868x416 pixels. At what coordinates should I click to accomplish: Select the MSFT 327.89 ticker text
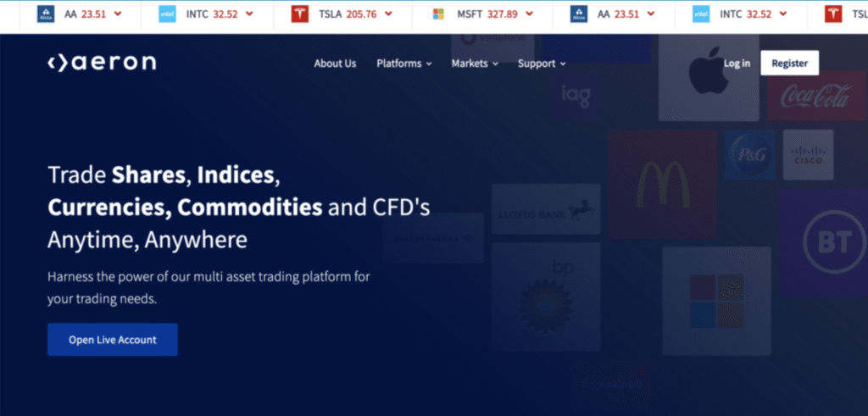point(487,14)
